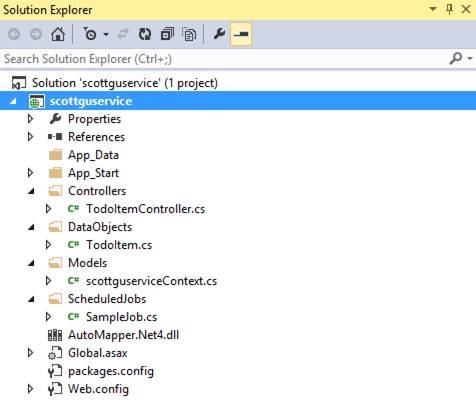Click the Refresh icon in toolbar
Viewport: 476px width, 408px height.
[x=145, y=34]
